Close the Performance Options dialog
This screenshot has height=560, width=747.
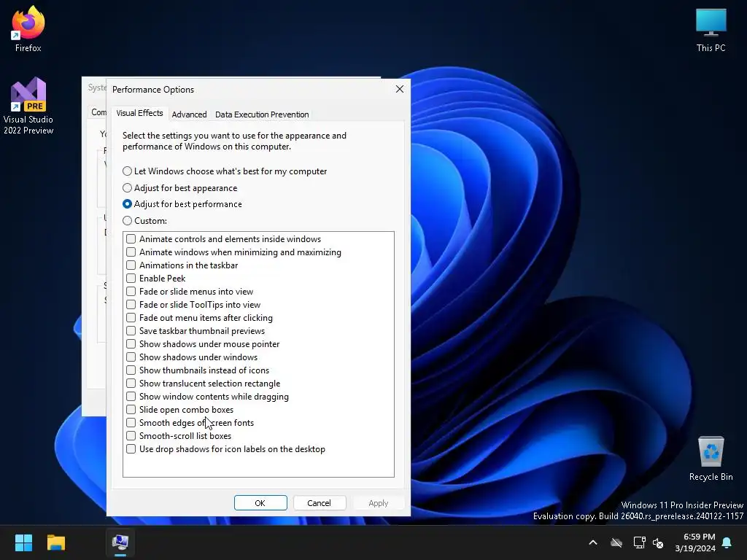(x=400, y=89)
